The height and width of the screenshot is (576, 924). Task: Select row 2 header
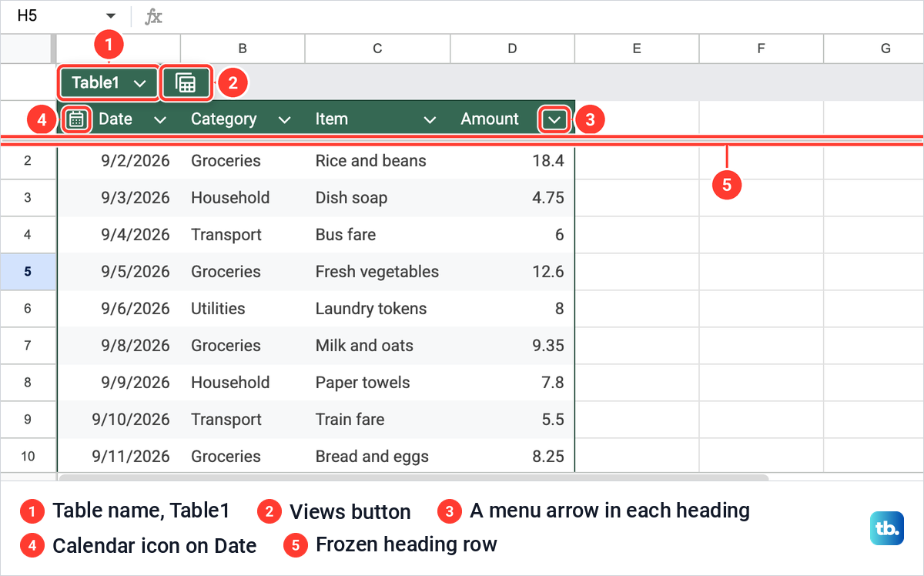pos(28,161)
